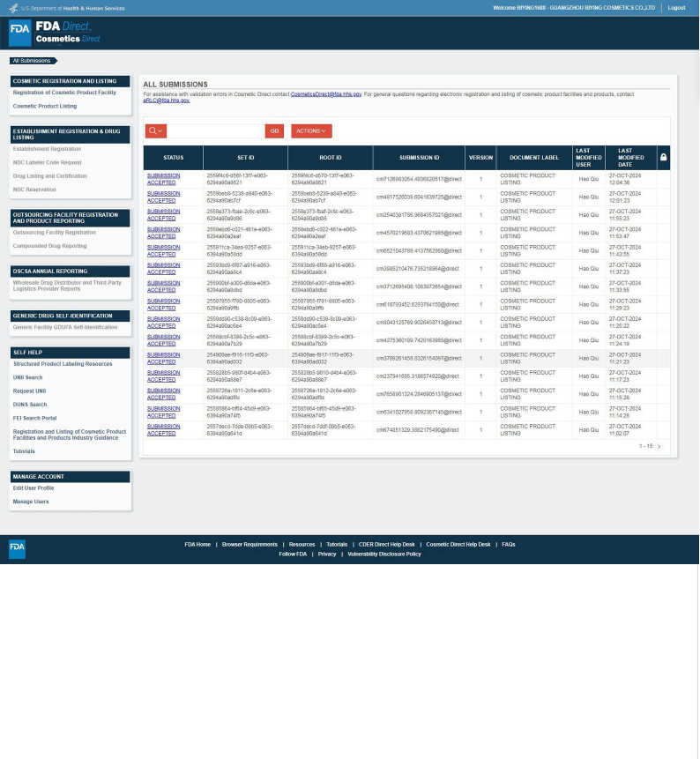Log out of the account
Screen dimensions: 700x759
coord(676,8)
